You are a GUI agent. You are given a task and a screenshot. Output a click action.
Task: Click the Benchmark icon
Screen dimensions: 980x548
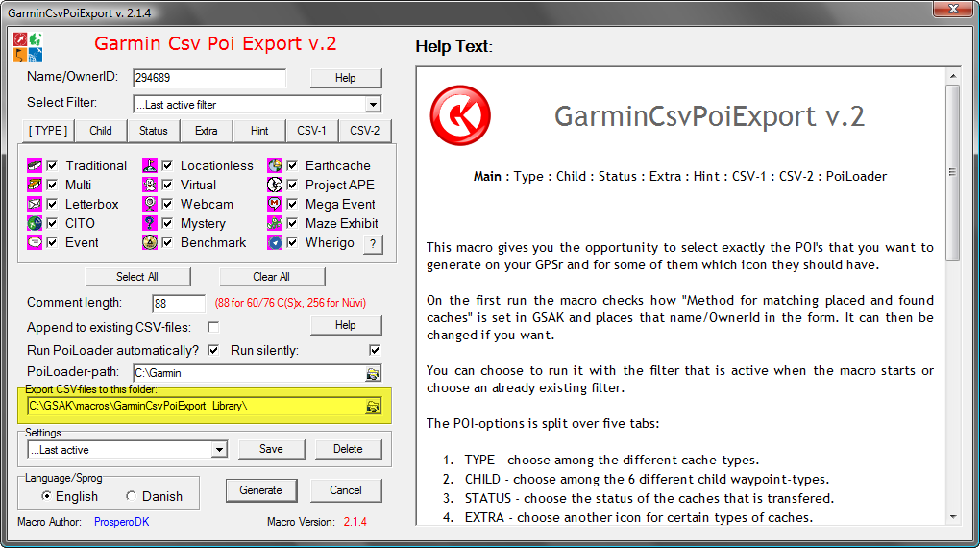[149, 242]
